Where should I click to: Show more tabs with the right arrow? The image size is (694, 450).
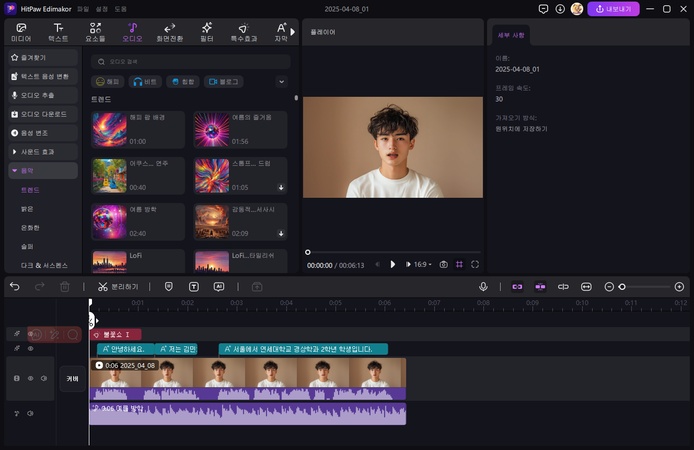click(x=293, y=32)
